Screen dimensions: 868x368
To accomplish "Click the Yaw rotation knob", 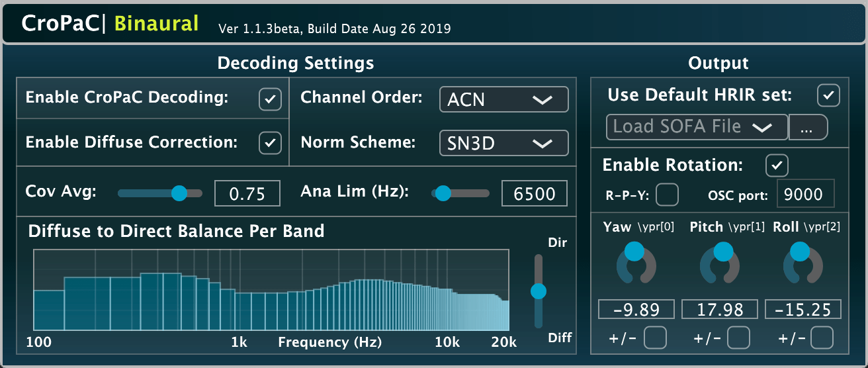I will [x=636, y=263].
